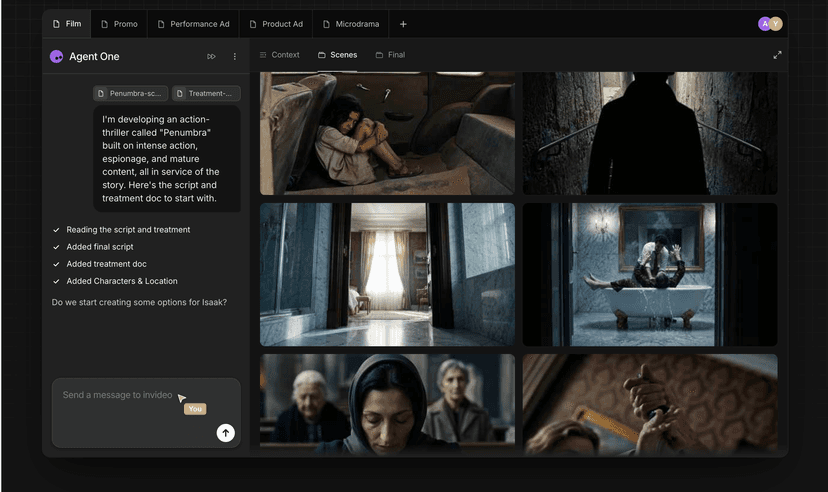Switch to the Promo tab
The image size is (828, 492).
tap(119, 24)
